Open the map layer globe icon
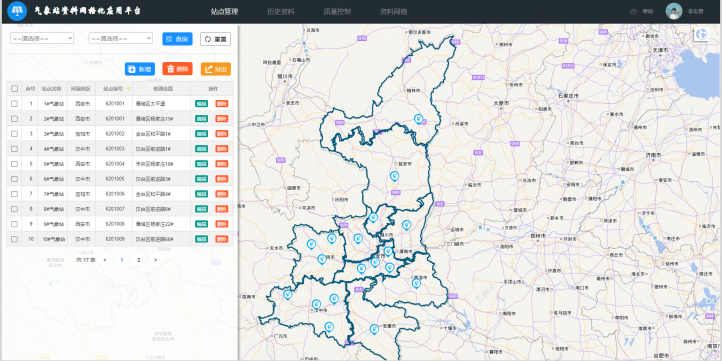Image resolution: width=722 pixels, height=361 pixels. tap(701, 34)
